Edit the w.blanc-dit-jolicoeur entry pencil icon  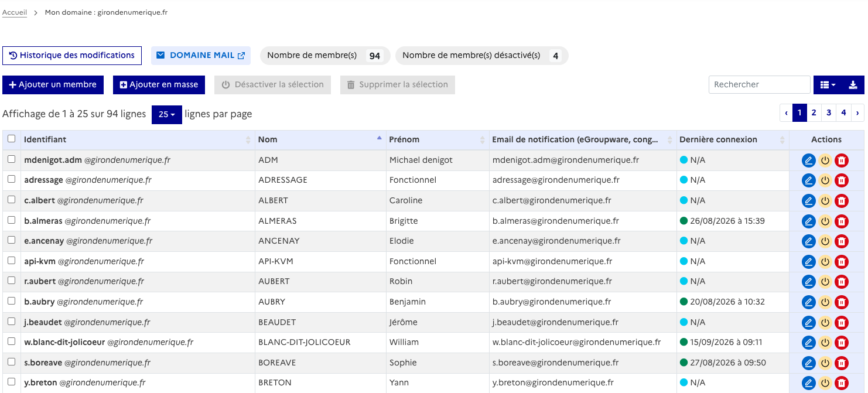809,343
